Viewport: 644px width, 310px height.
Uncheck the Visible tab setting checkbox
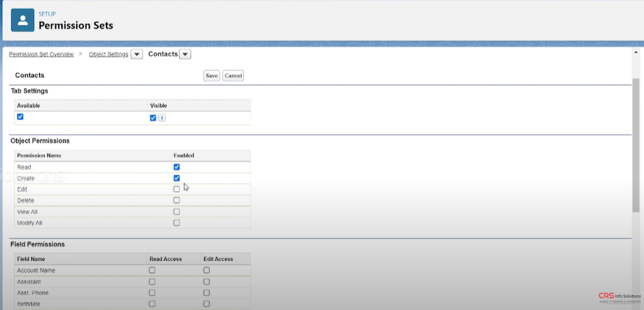(153, 118)
